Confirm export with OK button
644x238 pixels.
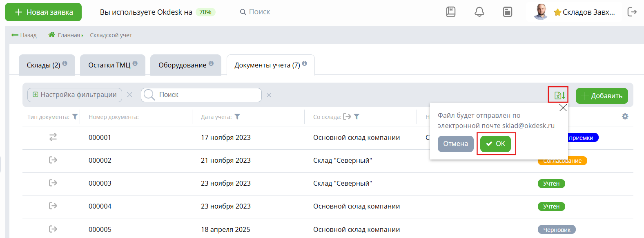click(x=495, y=144)
